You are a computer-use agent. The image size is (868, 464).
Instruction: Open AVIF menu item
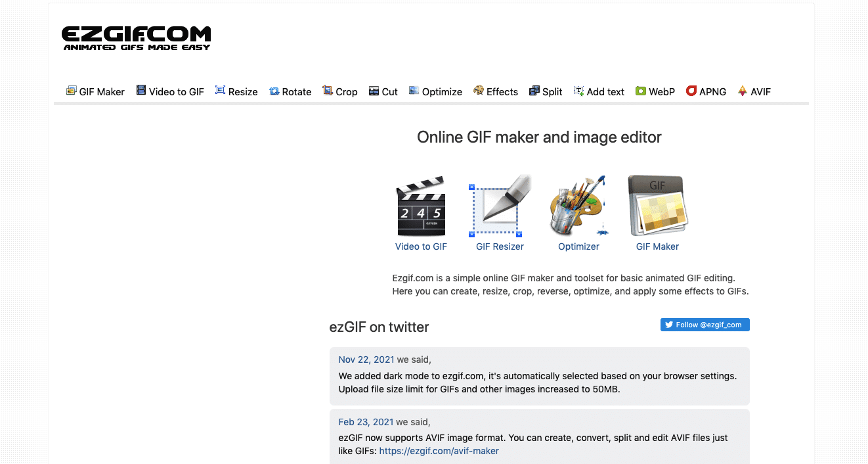(754, 91)
